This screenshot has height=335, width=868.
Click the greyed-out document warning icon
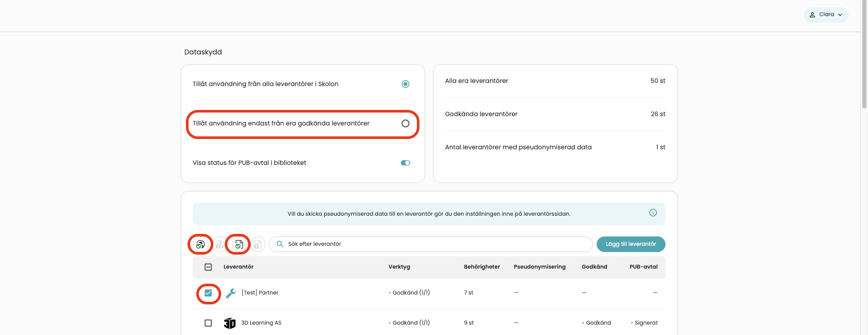pos(258,244)
